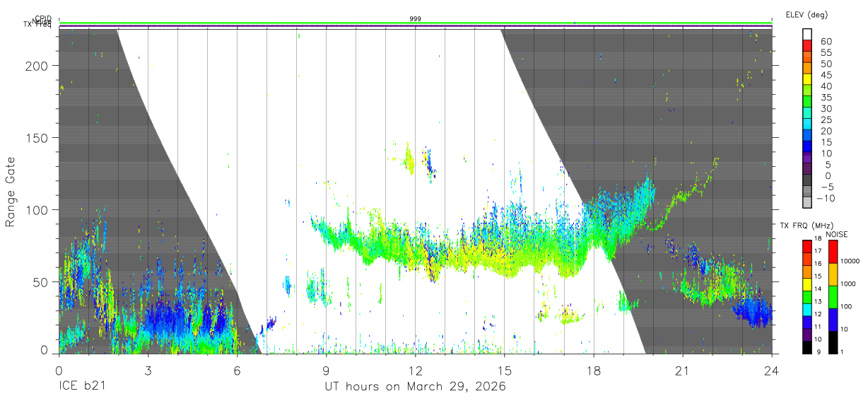The width and height of the screenshot is (868, 401).
Task: Click the 'CPID' label at top left
Action: click(43, 18)
